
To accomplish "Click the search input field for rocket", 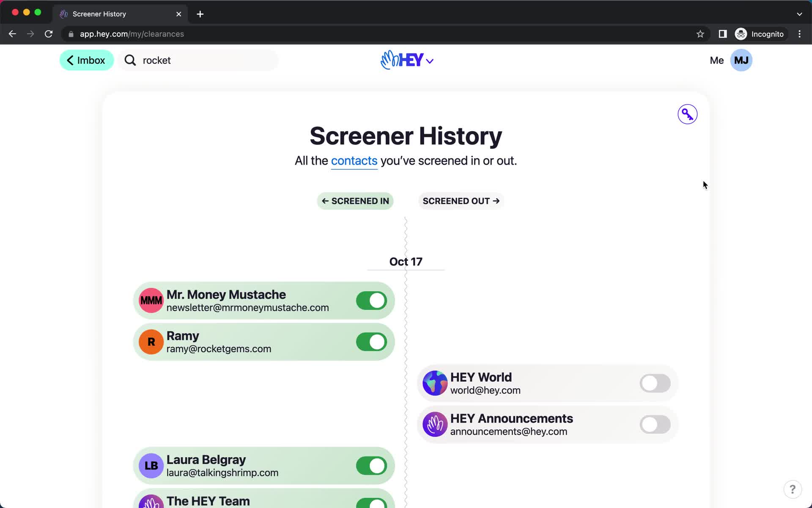I will [x=198, y=60].
